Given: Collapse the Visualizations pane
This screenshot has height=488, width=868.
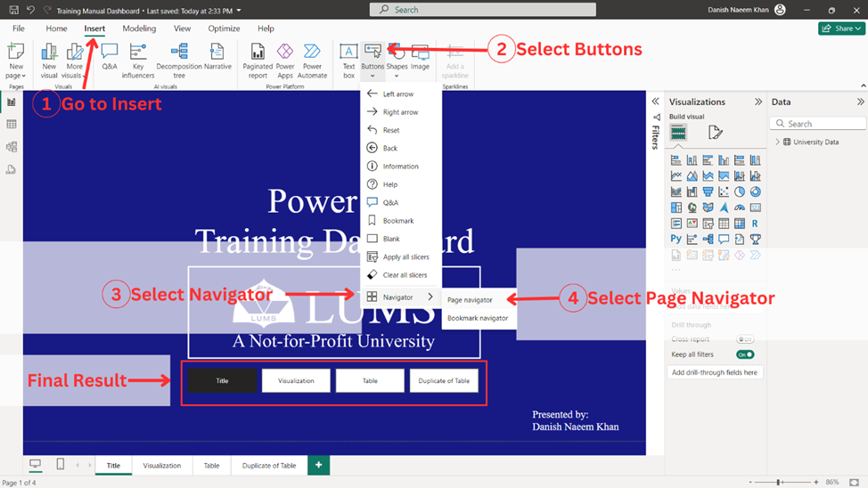Looking at the screenshot, I should [757, 102].
